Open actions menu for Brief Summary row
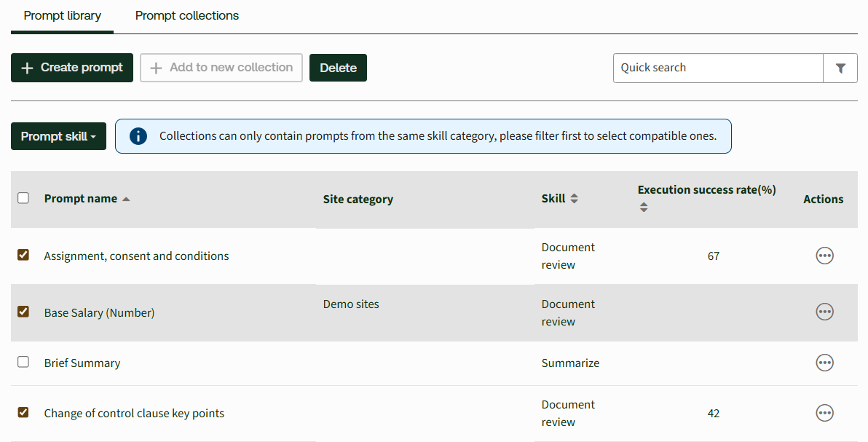Viewport: 868px width, 442px height. pyautogui.click(x=824, y=363)
